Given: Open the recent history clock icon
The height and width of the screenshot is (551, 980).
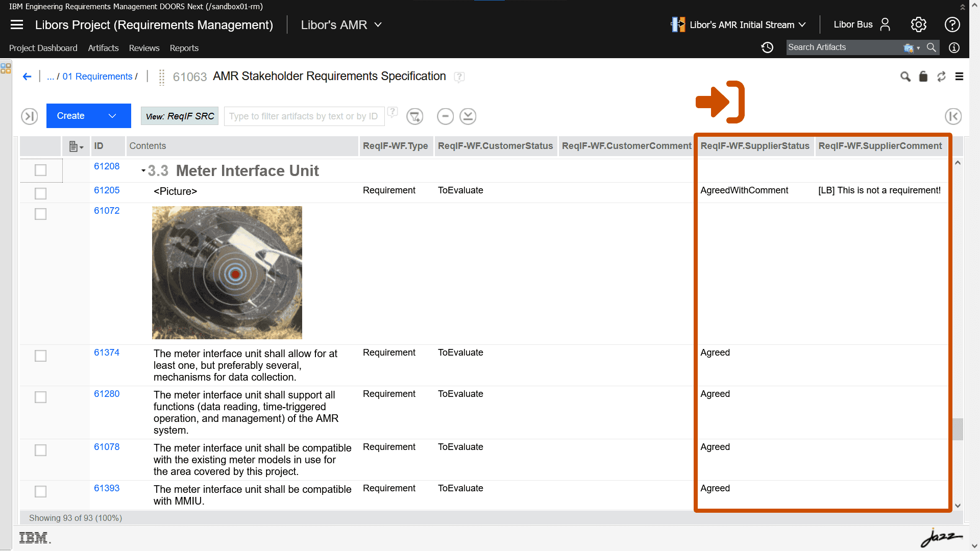Looking at the screenshot, I should click(x=767, y=47).
